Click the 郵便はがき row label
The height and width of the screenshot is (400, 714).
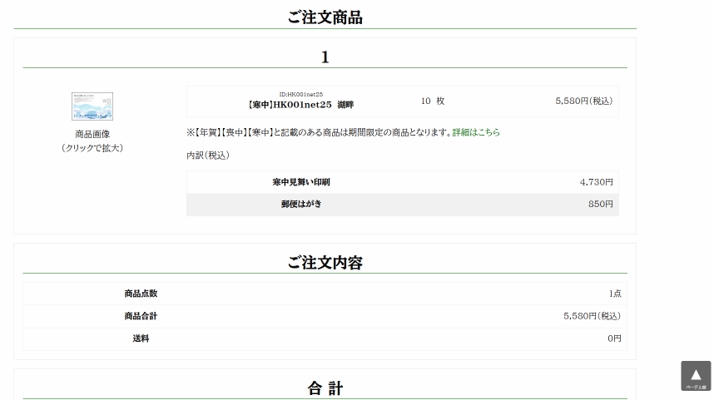click(x=301, y=204)
